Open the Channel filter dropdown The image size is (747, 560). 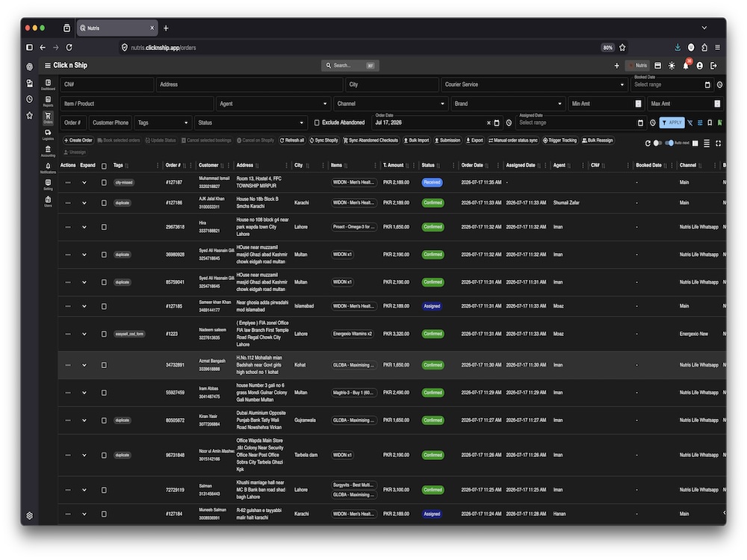[x=391, y=104]
